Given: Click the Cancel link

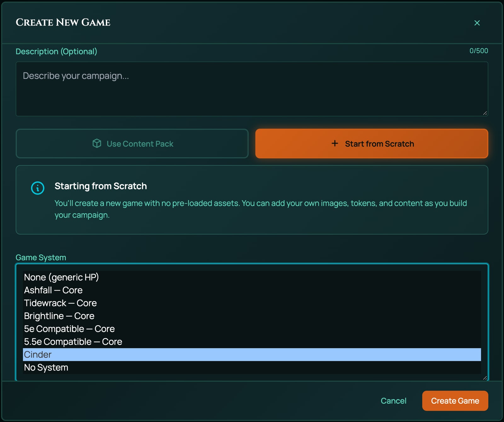Looking at the screenshot, I should coord(393,401).
